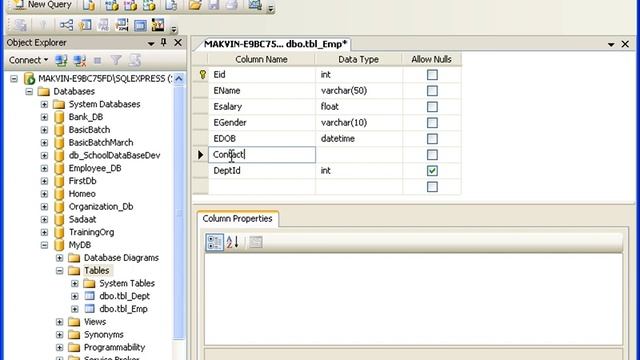Collapse the Databases folder node
The image size is (640, 360).
coord(29,91)
